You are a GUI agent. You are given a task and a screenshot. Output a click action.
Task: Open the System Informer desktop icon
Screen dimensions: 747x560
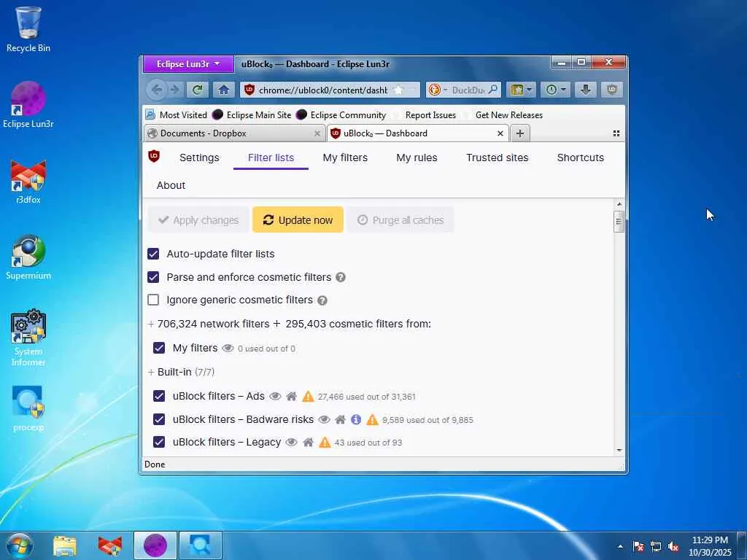pyautogui.click(x=28, y=338)
